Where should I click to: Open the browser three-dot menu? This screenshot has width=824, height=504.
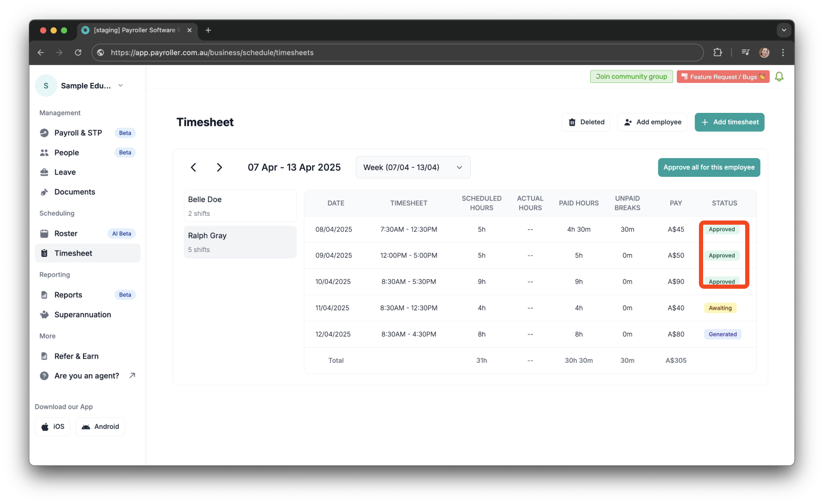[783, 52]
